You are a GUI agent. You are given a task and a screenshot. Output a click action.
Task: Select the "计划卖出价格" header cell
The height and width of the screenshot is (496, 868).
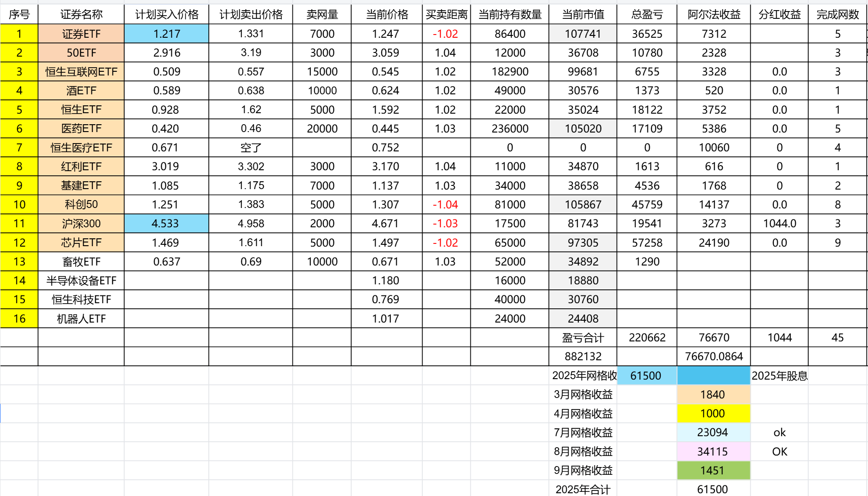click(x=251, y=15)
